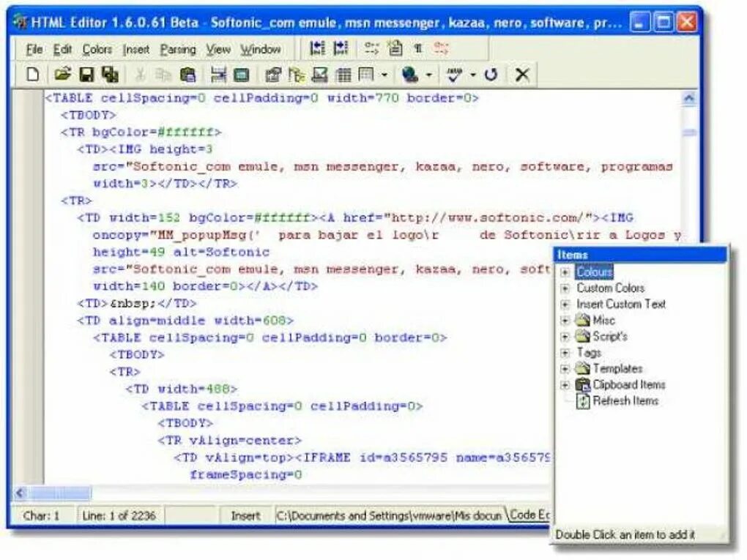The height and width of the screenshot is (560, 747).
Task: Open a file using the folder icon
Action: point(62,74)
